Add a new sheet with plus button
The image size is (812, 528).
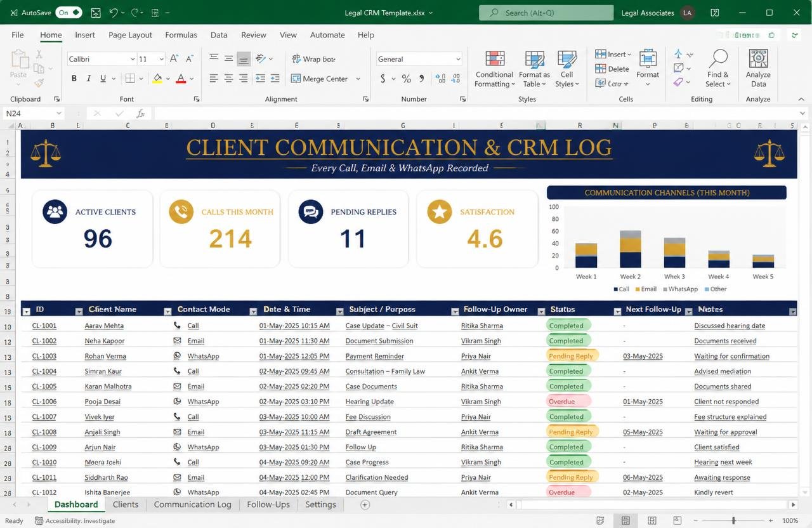(365, 505)
